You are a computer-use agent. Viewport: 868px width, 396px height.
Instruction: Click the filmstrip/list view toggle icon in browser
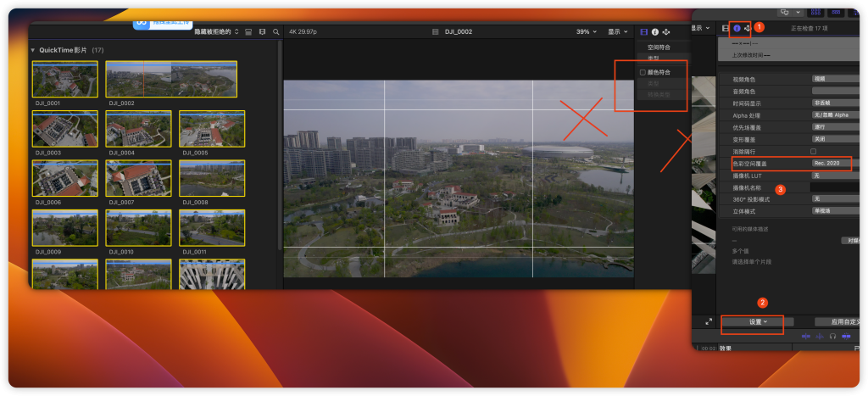click(x=263, y=32)
